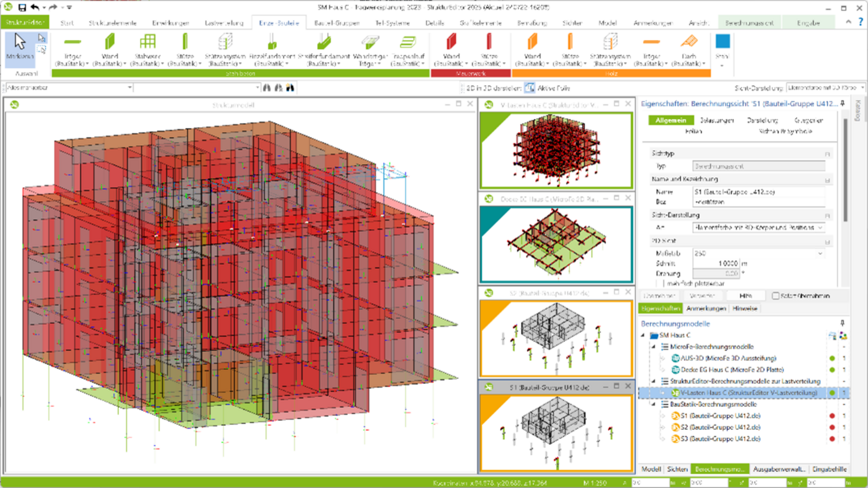The width and height of the screenshot is (868, 488).
Task: Open the Modell bottom tab
Action: tap(651, 469)
